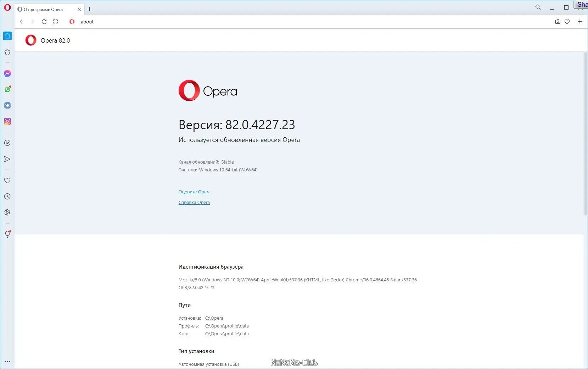Viewport: 588px width, 369px height.
Task: Click 'Идентификация браузера' heading
Action: coord(211,267)
